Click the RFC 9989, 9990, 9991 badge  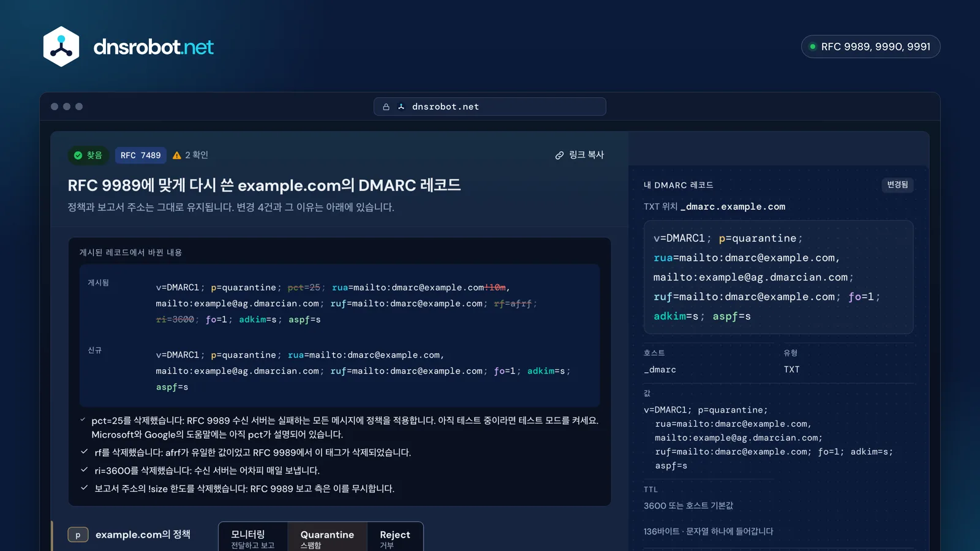(x=870, y=47)
